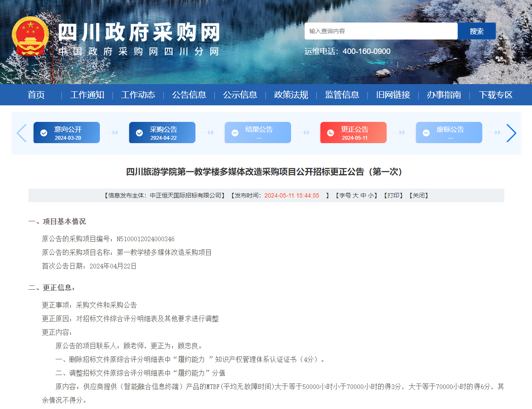
Task: Click the line 首次公告日期：2024年04月22日
Action: pyautogui.click(x=89, y=266)
